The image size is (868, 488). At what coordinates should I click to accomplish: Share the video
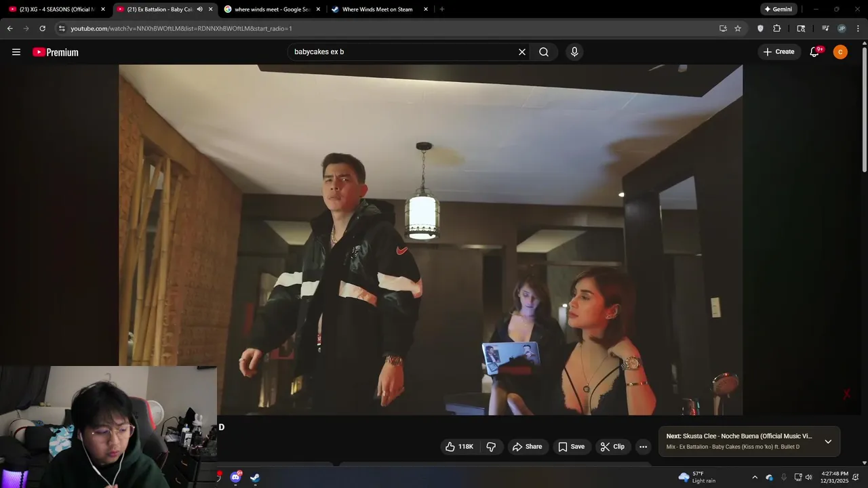pyautogui.click(x=527, y=447)
